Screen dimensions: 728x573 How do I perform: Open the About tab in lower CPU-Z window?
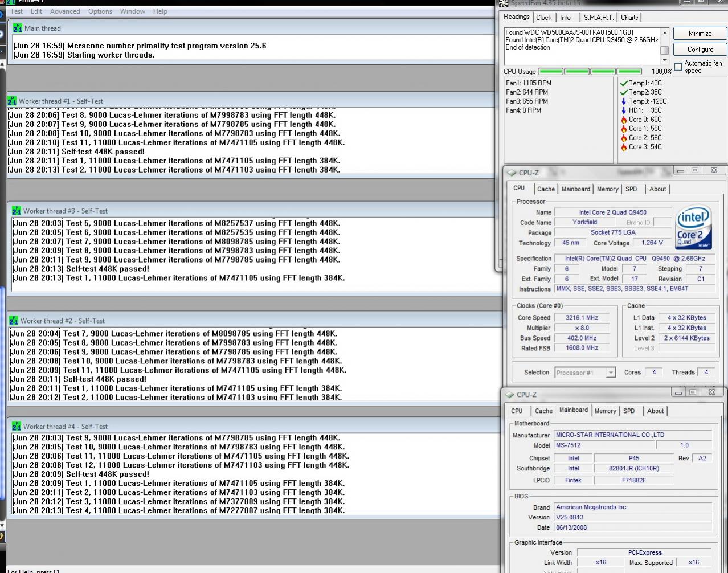tap(655, 411)
